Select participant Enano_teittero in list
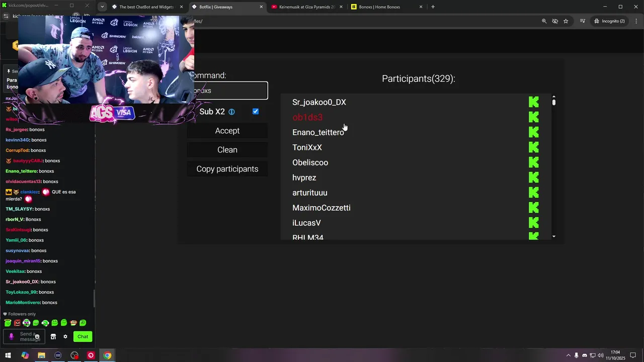The width and height of the screenshot is (644, 362). click(318, 132)
